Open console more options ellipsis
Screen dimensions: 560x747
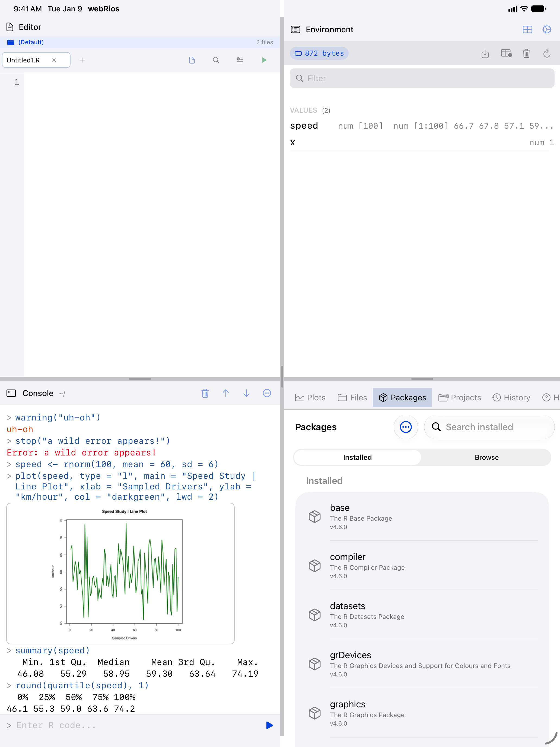pos(267,393)
